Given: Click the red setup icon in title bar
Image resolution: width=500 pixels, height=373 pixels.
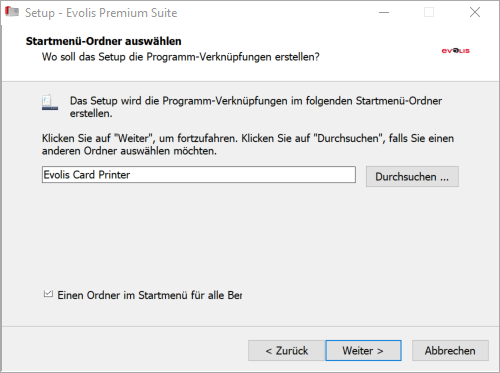Looking at the screenshot, I should tap(12, 12).
